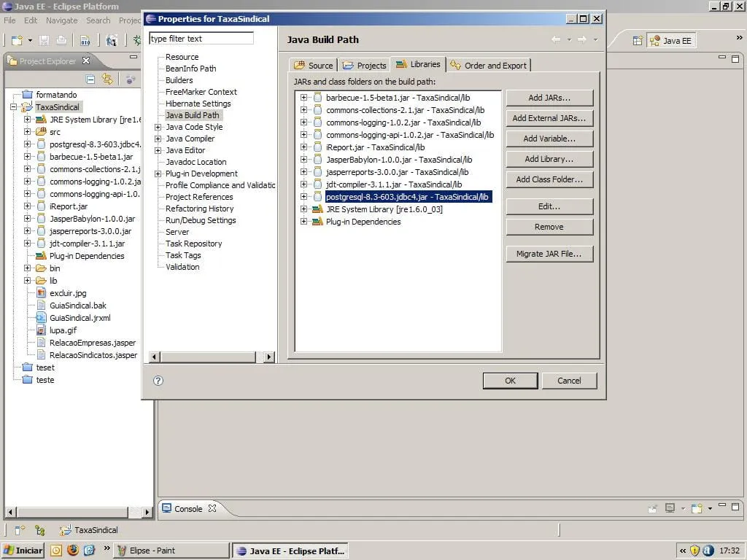Switch to the Order and Export tab
747x560 pixels.
pyautogui.click(x=488, y=66)
